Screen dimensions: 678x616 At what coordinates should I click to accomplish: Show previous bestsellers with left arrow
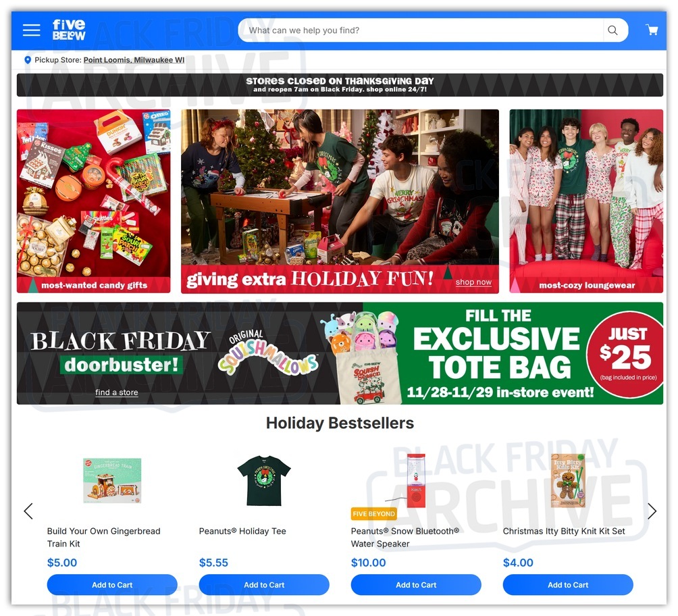click(x=28, y=511)
